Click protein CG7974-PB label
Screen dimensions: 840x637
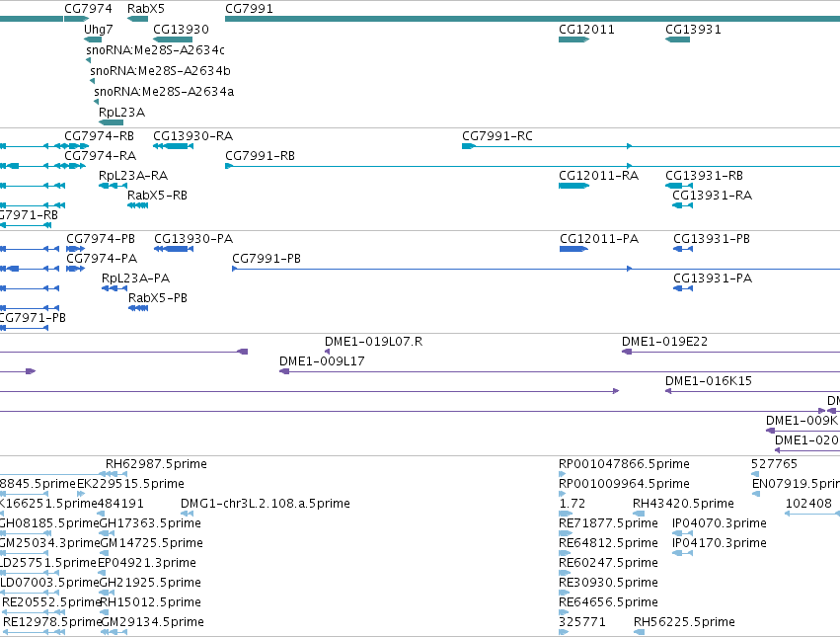[100, 239]
